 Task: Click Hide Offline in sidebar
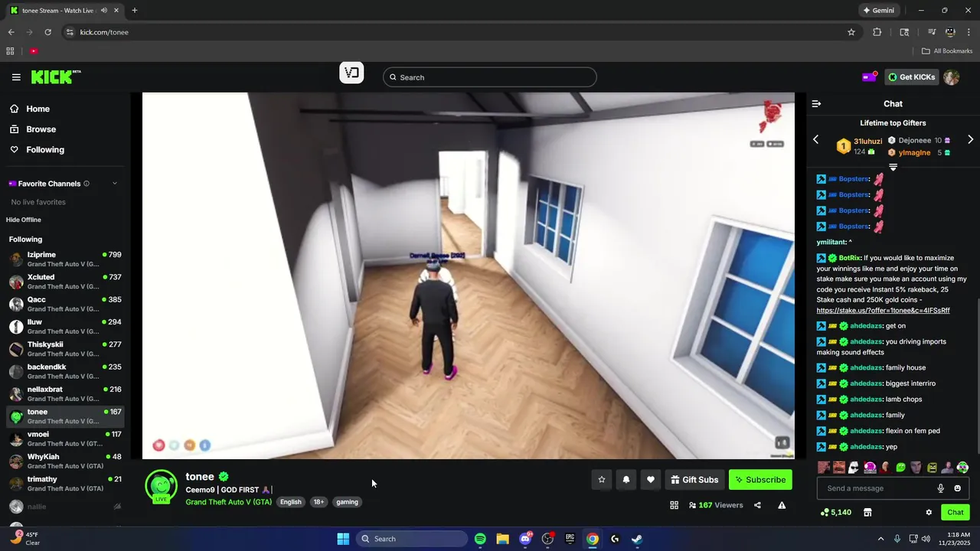pyautogui.click(x=24, y=220)
